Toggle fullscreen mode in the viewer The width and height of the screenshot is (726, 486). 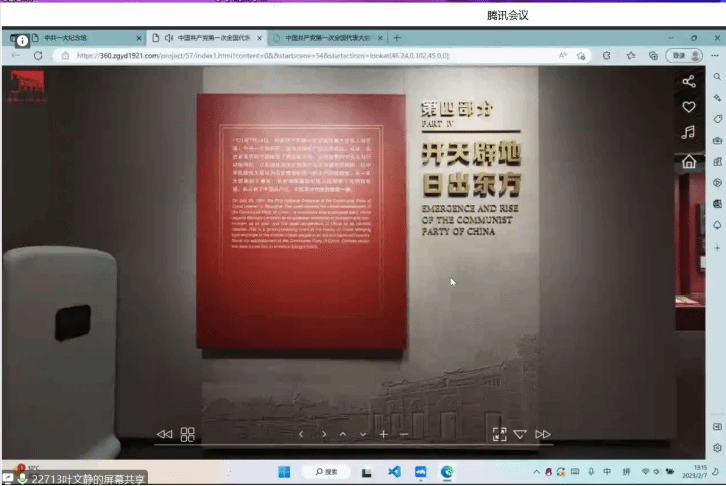499,434
